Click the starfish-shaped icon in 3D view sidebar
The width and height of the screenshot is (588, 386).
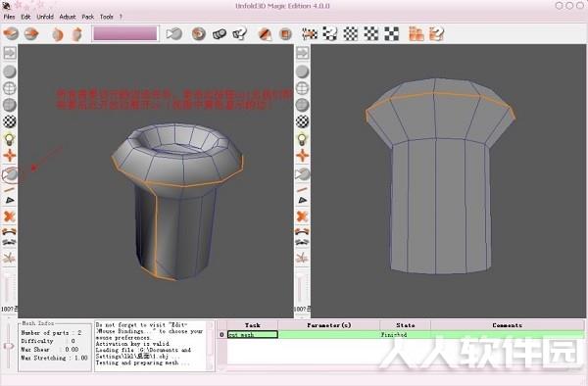(x=10, y=258)
